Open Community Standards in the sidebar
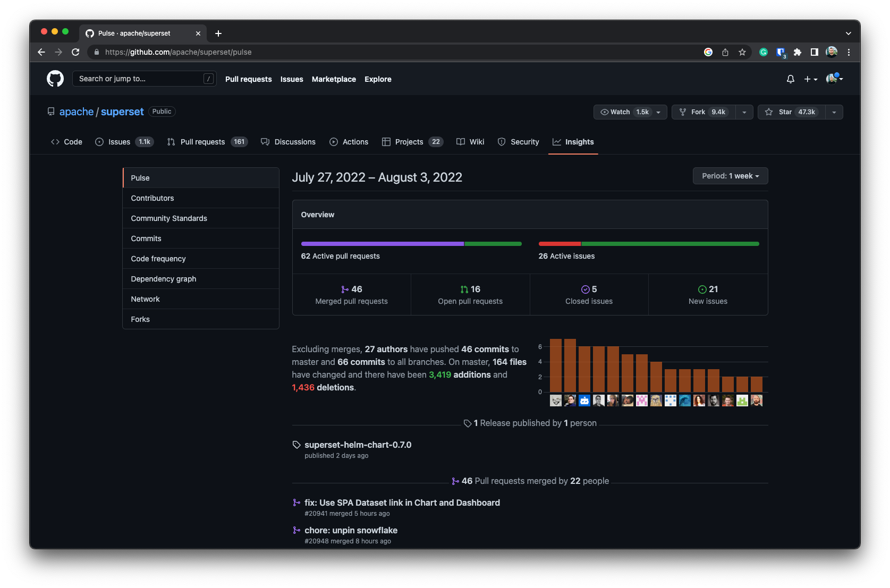This screenshot has height=588, width=890. coord(201,218)
